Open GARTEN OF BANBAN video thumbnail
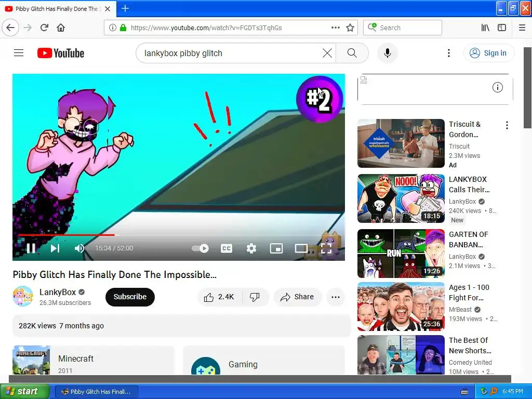The width and height of the screenshot is (532, 399). 401,254
